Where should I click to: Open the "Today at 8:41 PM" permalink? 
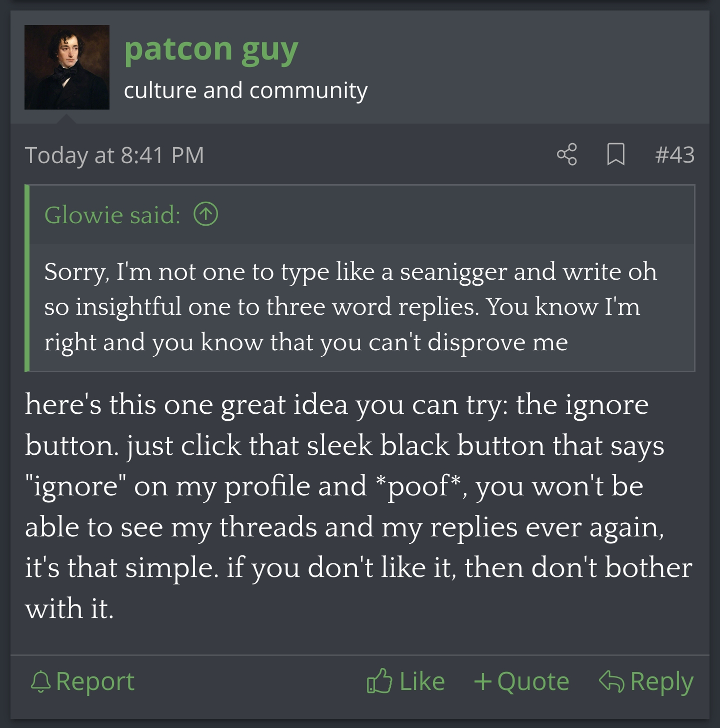(114, 155)
